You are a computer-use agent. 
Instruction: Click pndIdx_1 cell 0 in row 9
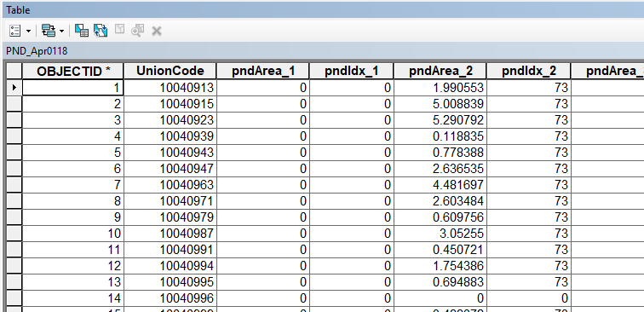pyautogui.click(x=352, y=217)
